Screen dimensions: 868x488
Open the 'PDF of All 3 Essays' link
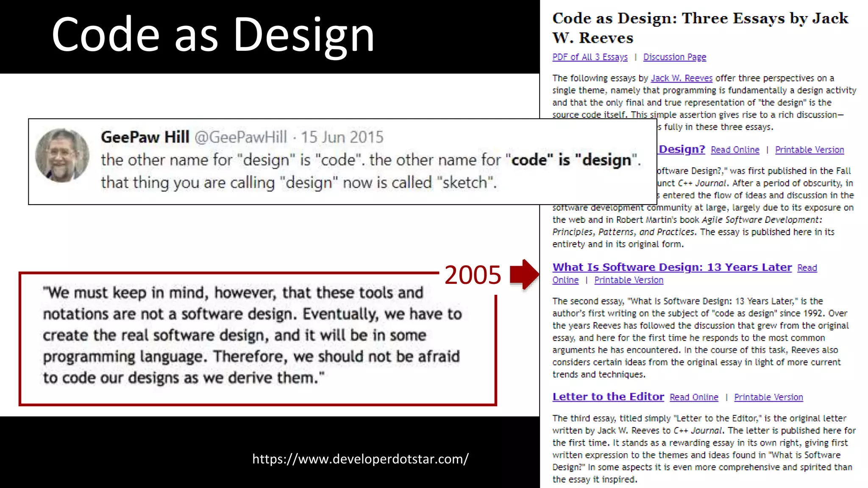(x=590, y=57)
